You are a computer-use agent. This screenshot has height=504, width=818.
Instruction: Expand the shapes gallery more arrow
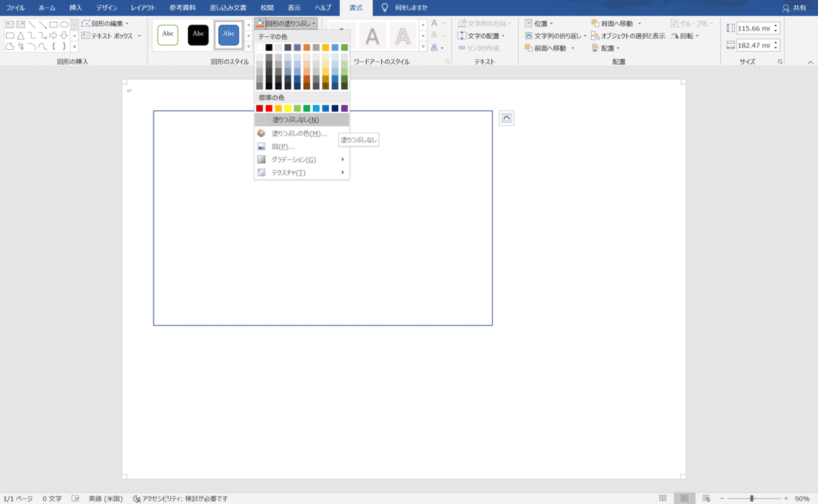pyautogui.click(x=75, y=47)
